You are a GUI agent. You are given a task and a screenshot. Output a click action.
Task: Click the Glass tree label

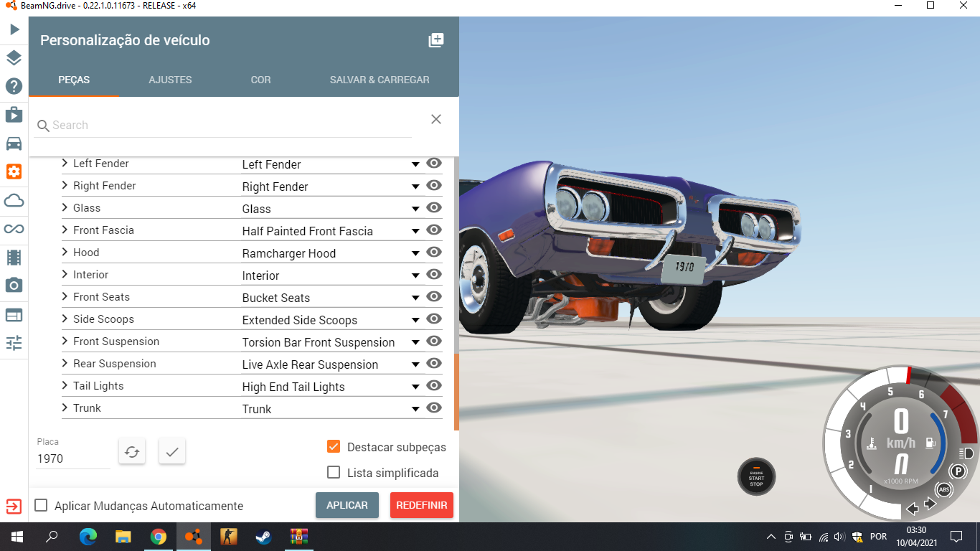(87, 207)
